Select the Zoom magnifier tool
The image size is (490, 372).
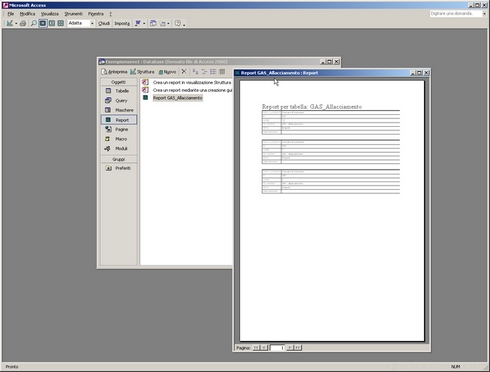coord(34,23)
